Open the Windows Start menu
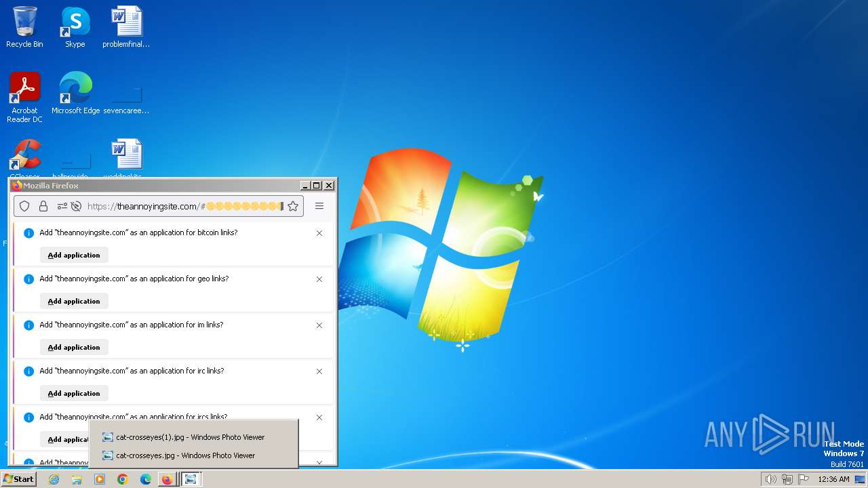 click(x=18, y=479)
